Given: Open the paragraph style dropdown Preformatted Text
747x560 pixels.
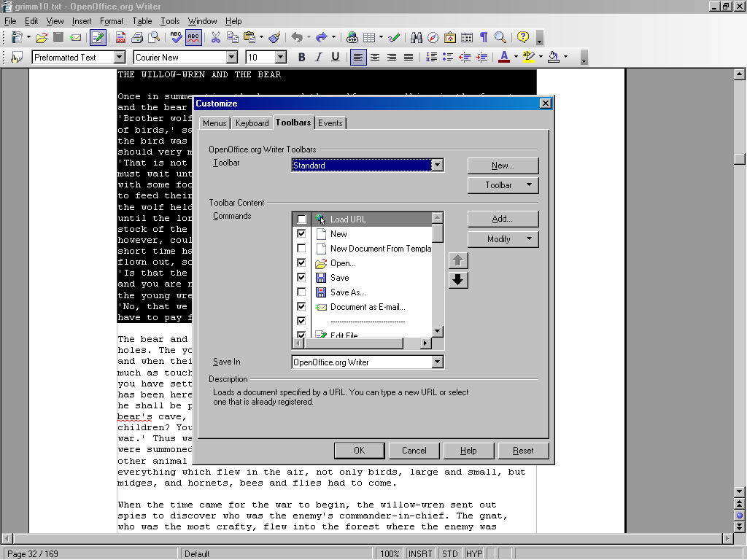Looking at the screenshot, I should click(120, 58).
